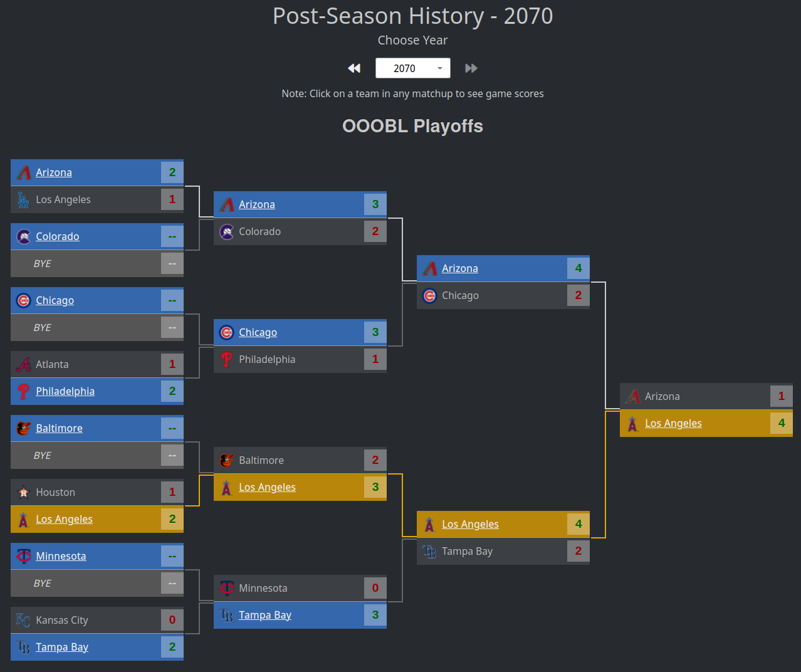Click the fast-forward arrows to advance a year
This screenshot has width=801, height=672.
(471, 68)
